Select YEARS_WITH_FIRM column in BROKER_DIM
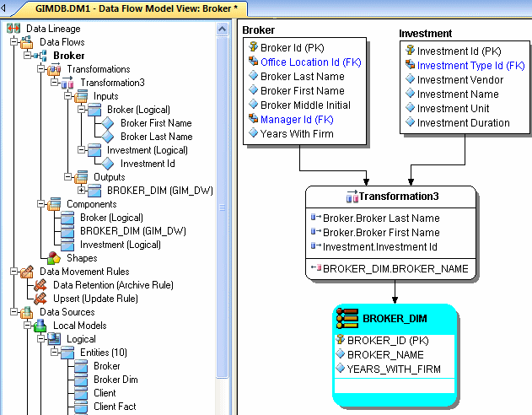 tap(394, 369)
